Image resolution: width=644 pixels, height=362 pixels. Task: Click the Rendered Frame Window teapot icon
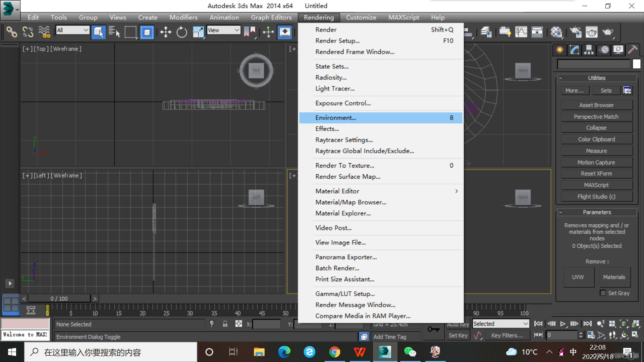tap(591, 32)
